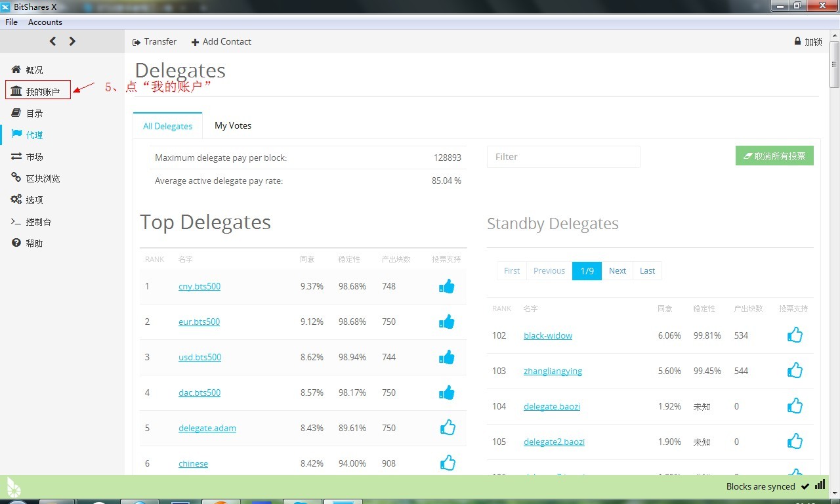Open the 帮助 help page

(28, 243)
